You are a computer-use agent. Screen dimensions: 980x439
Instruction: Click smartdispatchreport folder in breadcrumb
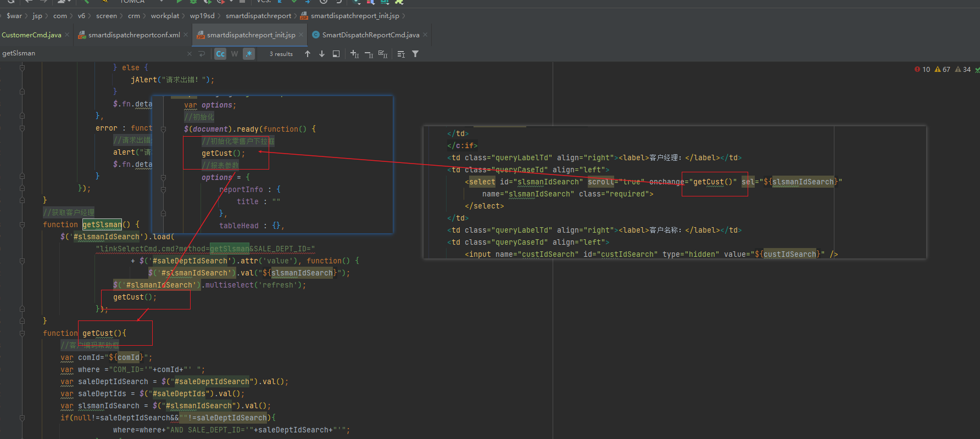[258, 16]
